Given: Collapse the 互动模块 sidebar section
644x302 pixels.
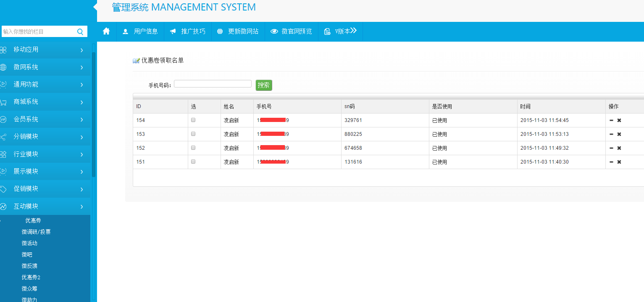Looking at the screenshot, I should [45, 207].
